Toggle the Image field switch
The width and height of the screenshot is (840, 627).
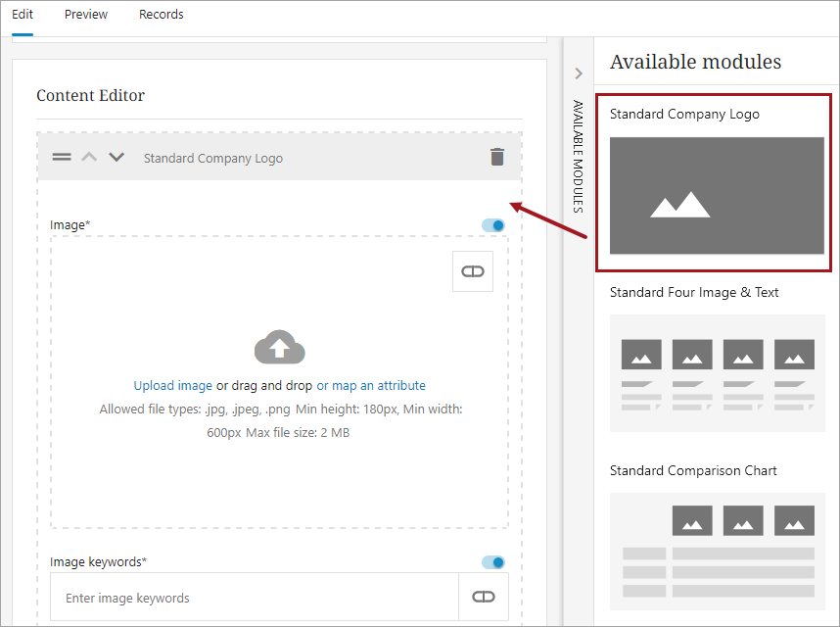(x=493, y=225)
